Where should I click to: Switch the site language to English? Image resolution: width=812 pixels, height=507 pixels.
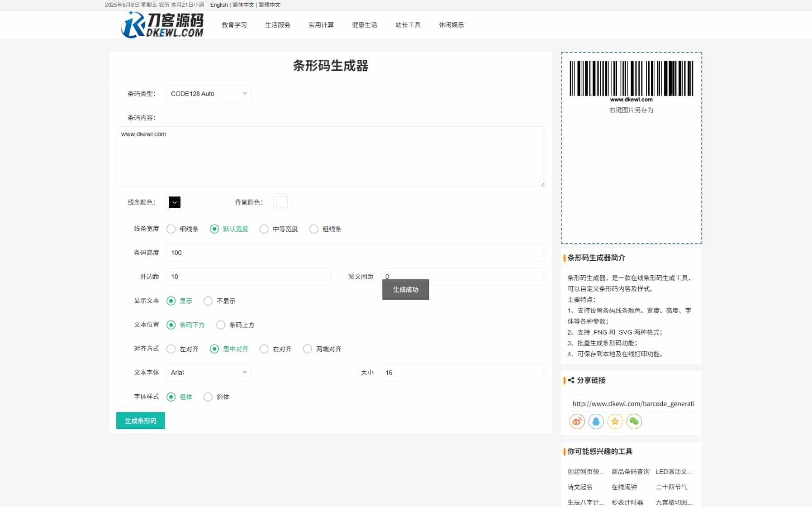tap(219, 5)
